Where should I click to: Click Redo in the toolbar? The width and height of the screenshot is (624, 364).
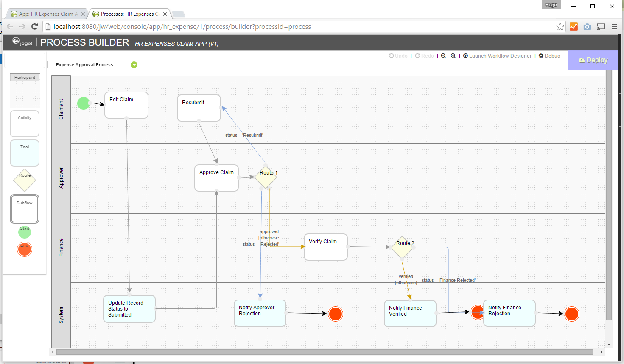click(x=424, y=56)
